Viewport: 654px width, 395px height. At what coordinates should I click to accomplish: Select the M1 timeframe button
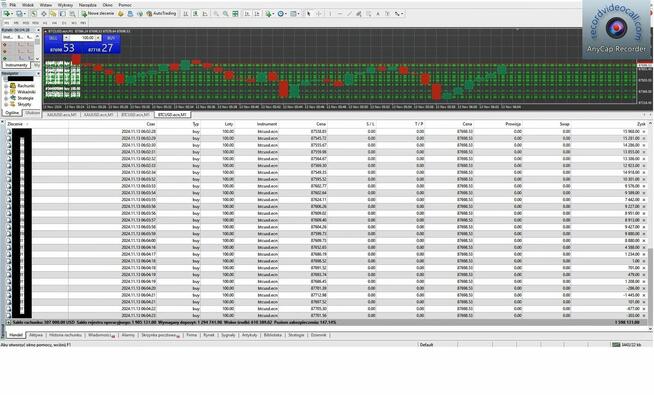coord(7,23)
